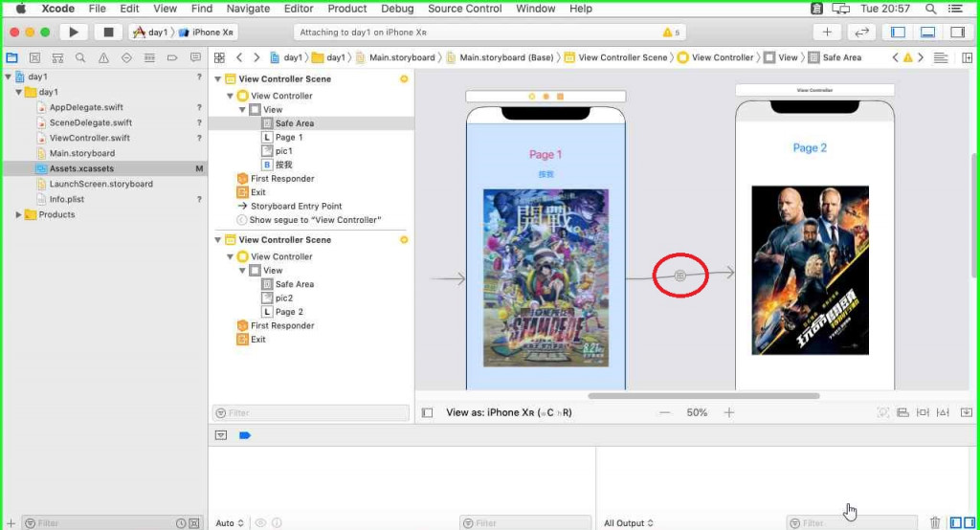This screenshot has width=980, height=530.
Task: Open the Debug menu
Action: click(x=397, y=9)
